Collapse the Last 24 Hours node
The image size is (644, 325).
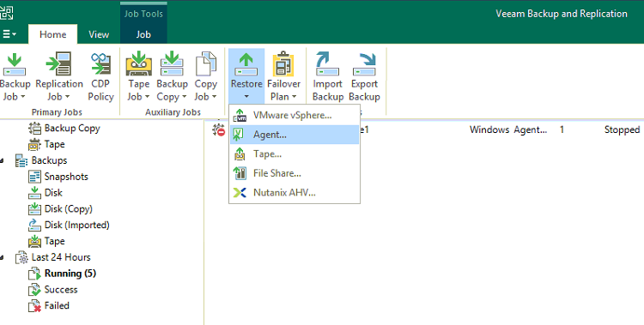pyautogui.click(x=2, y=258)
